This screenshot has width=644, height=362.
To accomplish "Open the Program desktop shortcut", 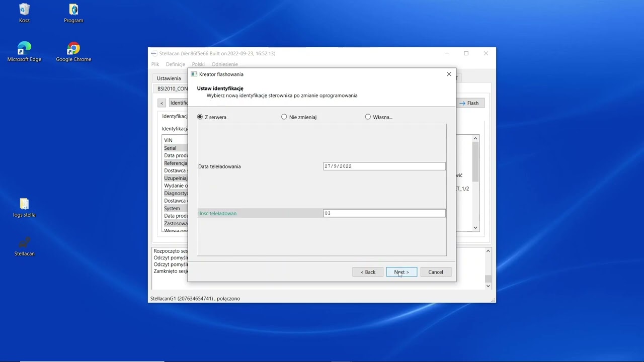I will click(x=73, y=13).
